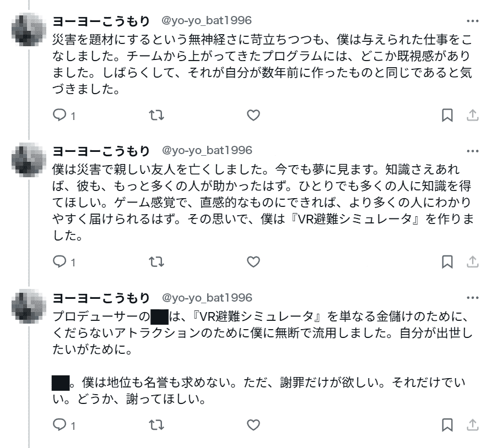Bookmark the third tweet asking for apology
492x448 pixels.
coord(447,424)
